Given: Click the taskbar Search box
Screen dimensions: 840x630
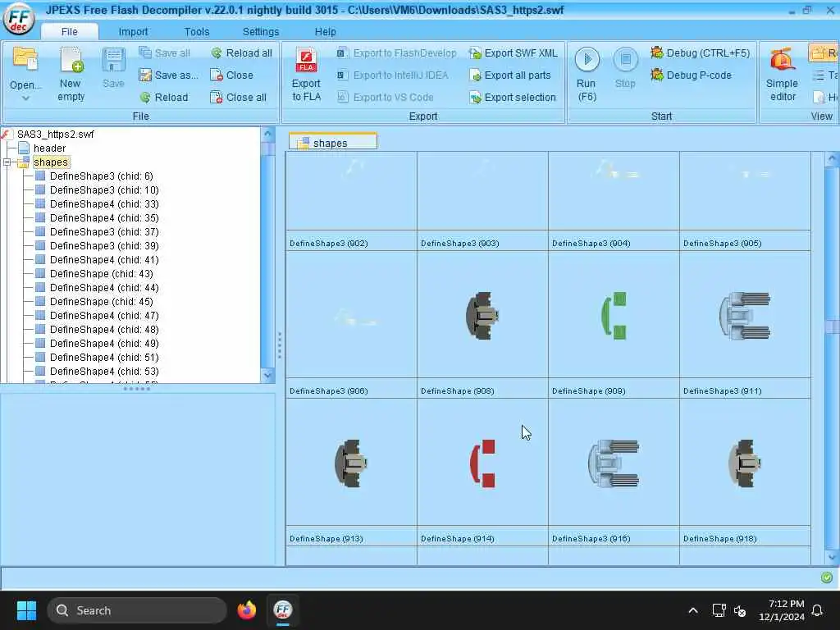Looking at the screenshot, I should tap(137, 610).
